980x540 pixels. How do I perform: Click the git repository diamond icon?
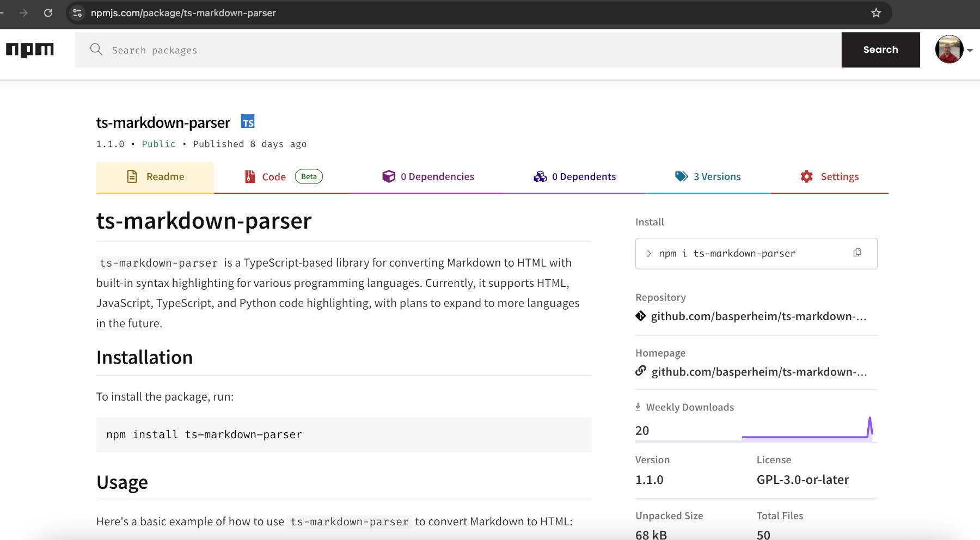point(641,316)
